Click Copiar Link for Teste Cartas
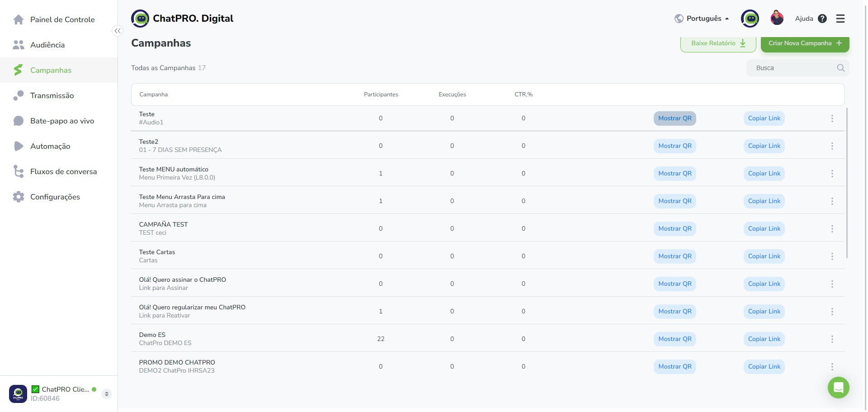The width and height of the screenshot is (868, 412). (x=764, y=256)
